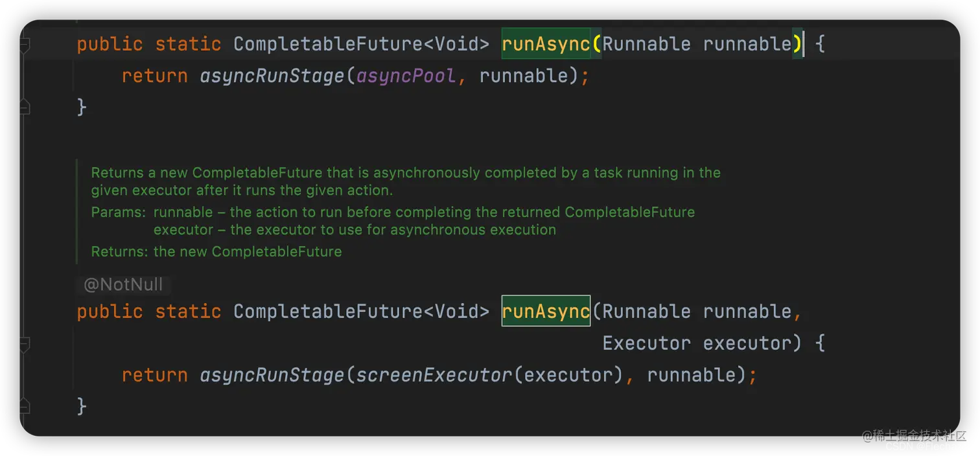
Task: Click doc line 'given executor after it runs'
Action: pos(242,190)
